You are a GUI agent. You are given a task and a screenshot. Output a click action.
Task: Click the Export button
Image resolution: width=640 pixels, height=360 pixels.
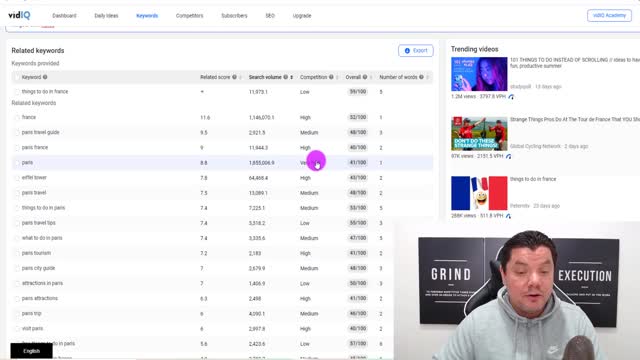coord(416,51)
